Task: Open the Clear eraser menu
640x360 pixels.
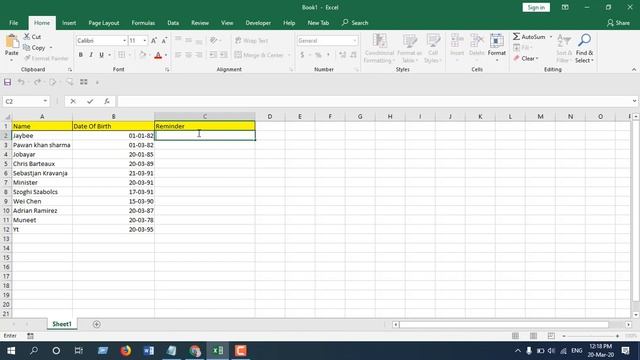Action: [526, 58]
